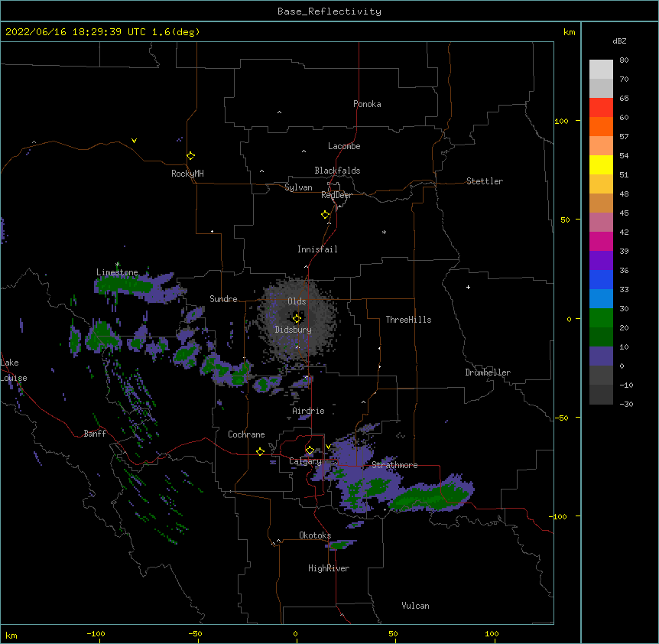659x644 pixels.
Task: Click the Ponoka city label
Action: 367,104
